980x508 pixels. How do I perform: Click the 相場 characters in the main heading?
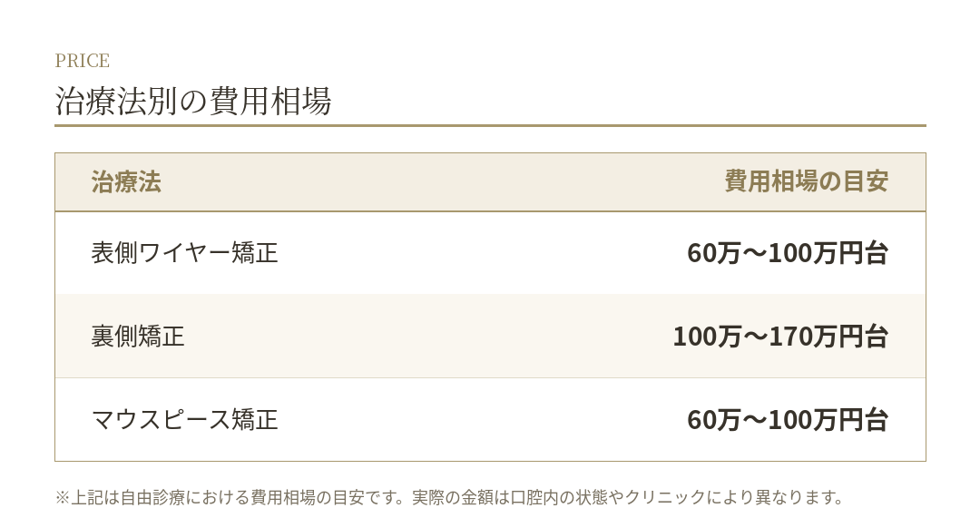tap(300, 101)
